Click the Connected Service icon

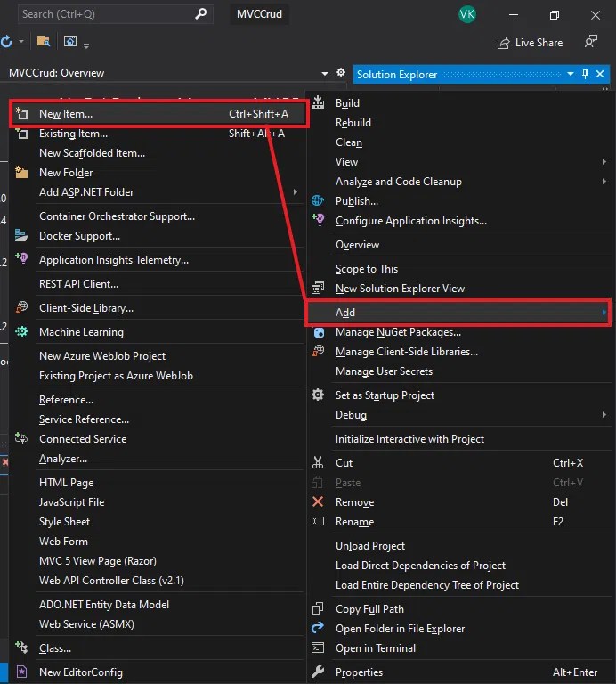pyautogui.click(x=21, y=438)
